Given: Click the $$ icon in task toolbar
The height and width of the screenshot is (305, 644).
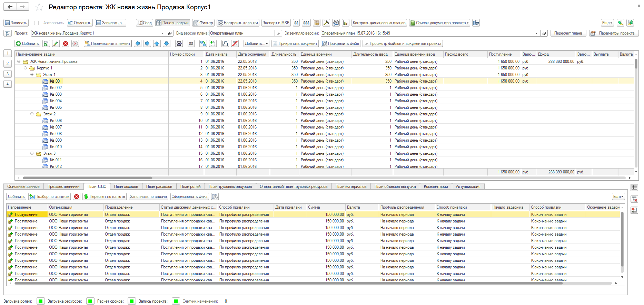Looking at the screenshot, I should tap(191, 44).
